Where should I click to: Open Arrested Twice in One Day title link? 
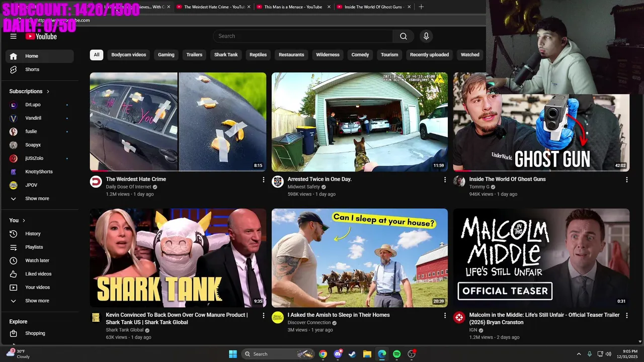(x=319, y=179)
